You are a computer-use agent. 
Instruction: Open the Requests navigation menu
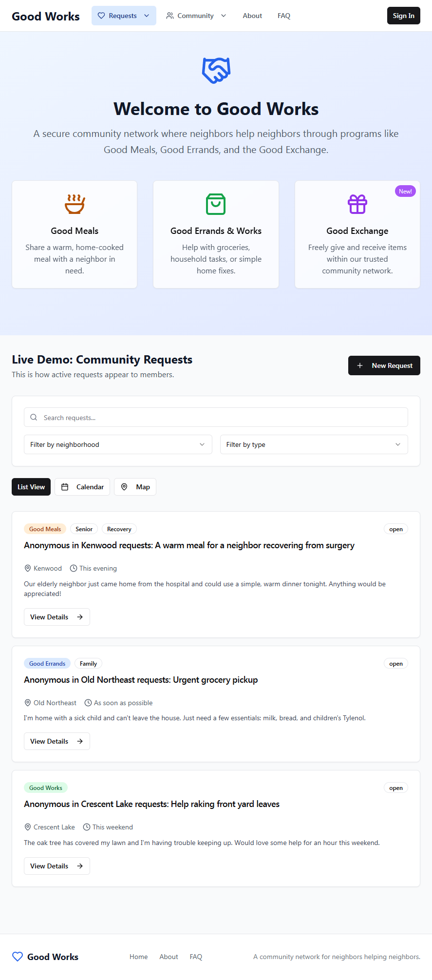pos(124,16)
